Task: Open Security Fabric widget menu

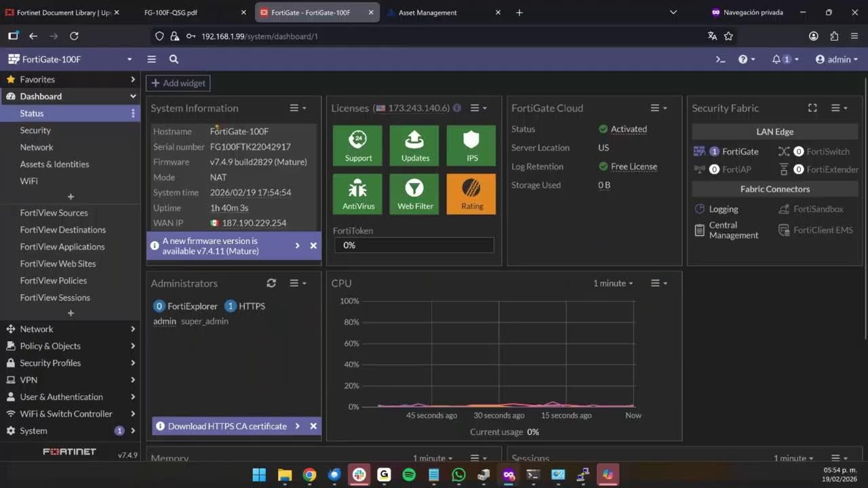Action: click(x=840, y=108)
